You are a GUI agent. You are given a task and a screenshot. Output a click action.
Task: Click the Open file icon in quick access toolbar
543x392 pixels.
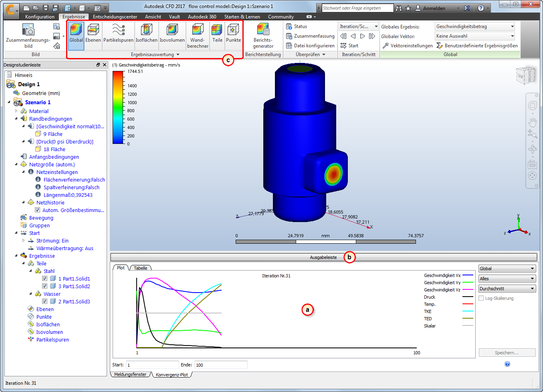[36, 8]
